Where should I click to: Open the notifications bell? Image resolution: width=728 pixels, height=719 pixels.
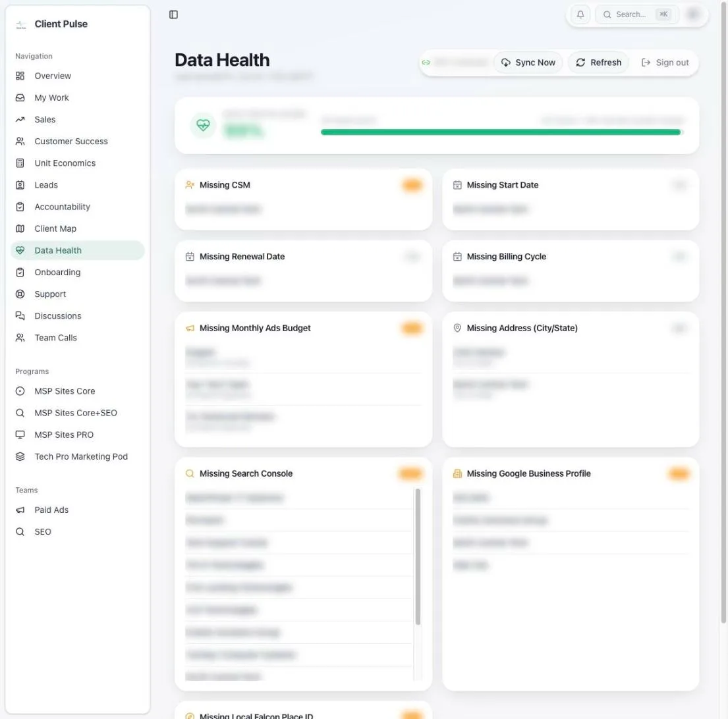click(x=580, y=15)
